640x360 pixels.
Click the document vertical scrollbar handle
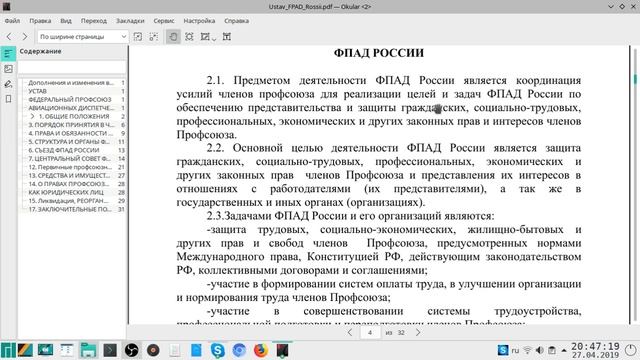coord(635,78)
